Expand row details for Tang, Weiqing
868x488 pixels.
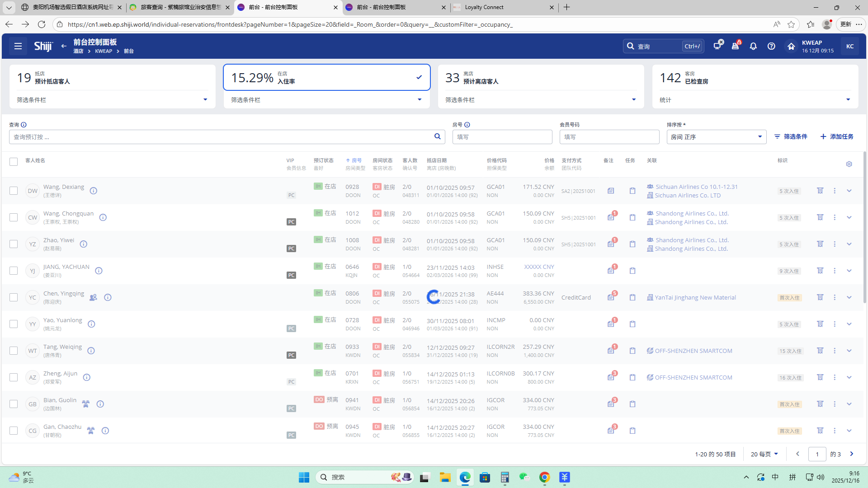pyautogui.click(x=849, y=351)
